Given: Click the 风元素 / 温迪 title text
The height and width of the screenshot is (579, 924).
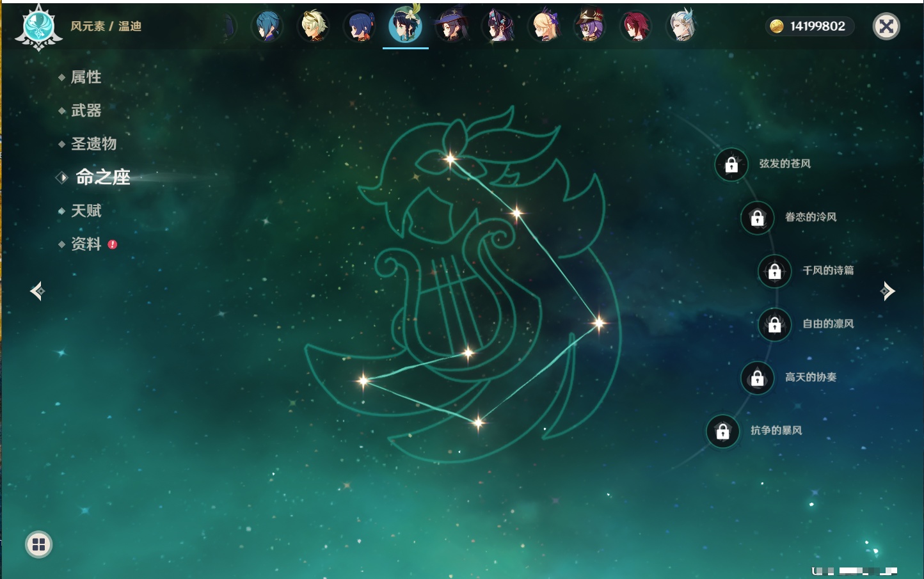Looking at the screenshot, I should point(106,26).
